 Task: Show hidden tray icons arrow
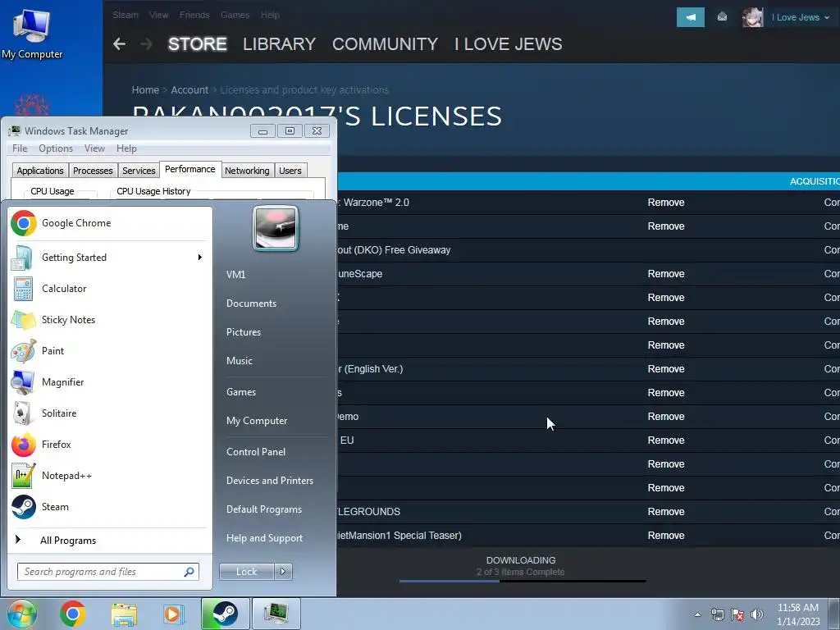tap(697, 614)
